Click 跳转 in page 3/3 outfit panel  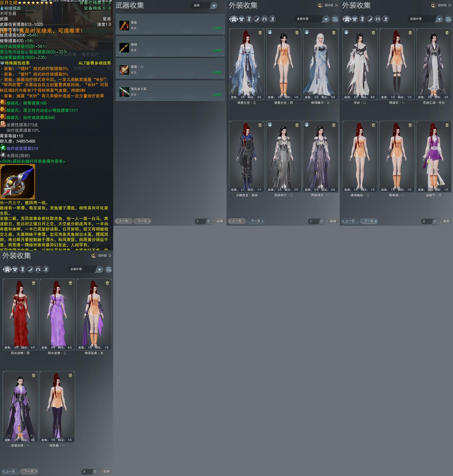point(107,471)
